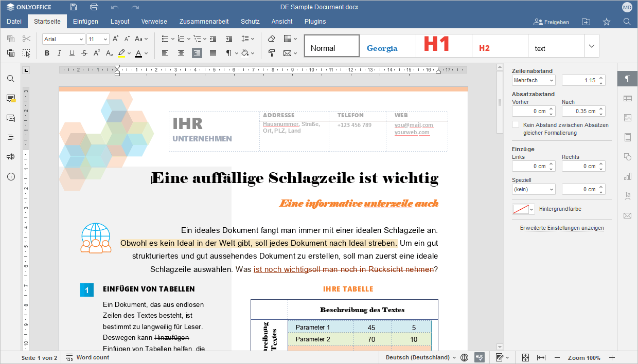
Task: Open mail merge settings in right sidebar
Action: pos(627,215)
